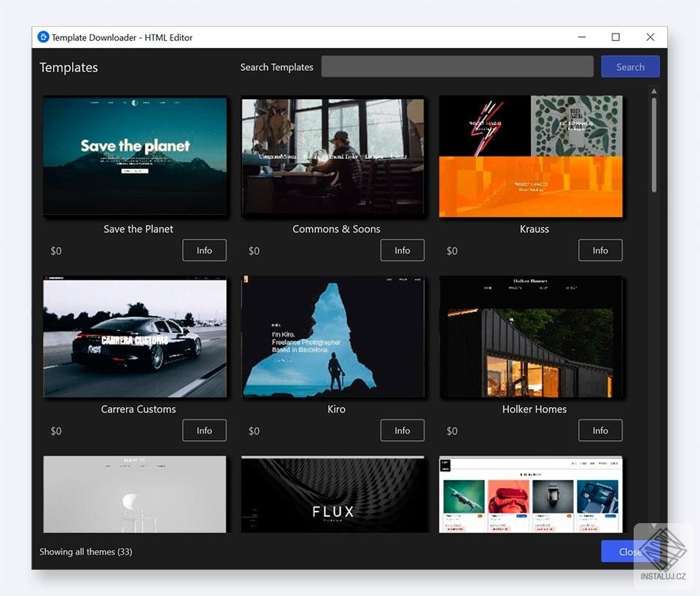Open Info for Kiro template
700x596 pixels.
click(x=402, y=431)
